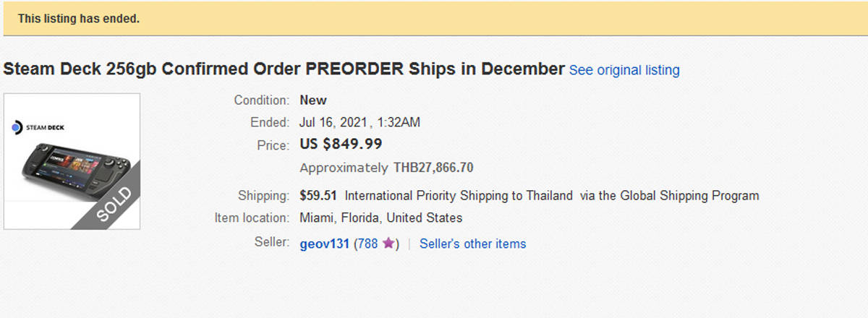868x318 pixels.
Task: Click the approximate THB27,866.70 amount
Action: (x=433, y=168)
